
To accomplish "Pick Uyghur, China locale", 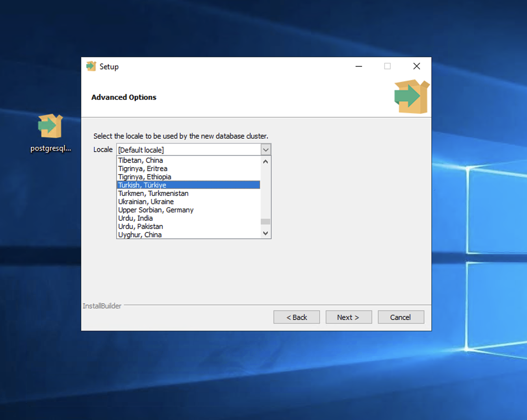I will click(140, 235).
